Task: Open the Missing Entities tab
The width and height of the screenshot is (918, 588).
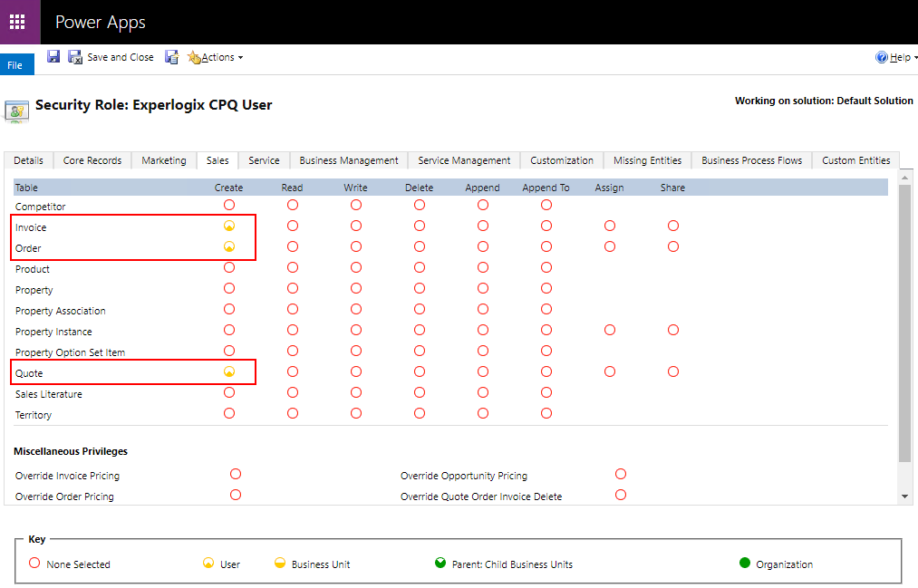Action: (x=648, y=160)
